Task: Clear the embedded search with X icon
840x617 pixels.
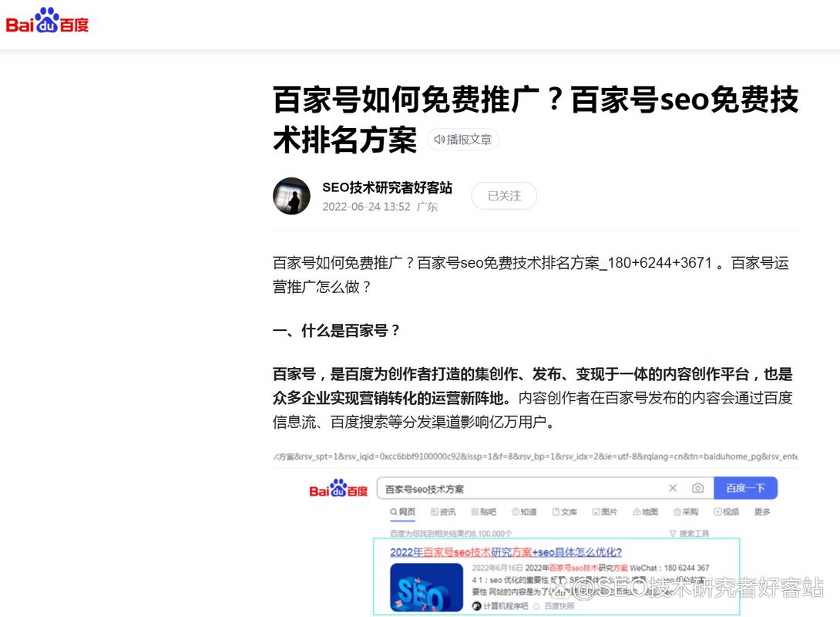Action: pyautogui.click(x=673, y=487)
